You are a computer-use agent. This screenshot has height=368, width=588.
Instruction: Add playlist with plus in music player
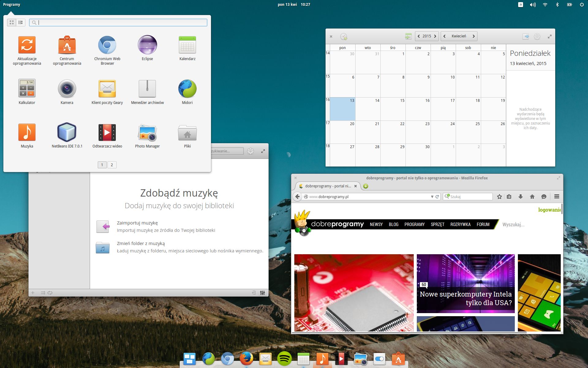(33, 293)
